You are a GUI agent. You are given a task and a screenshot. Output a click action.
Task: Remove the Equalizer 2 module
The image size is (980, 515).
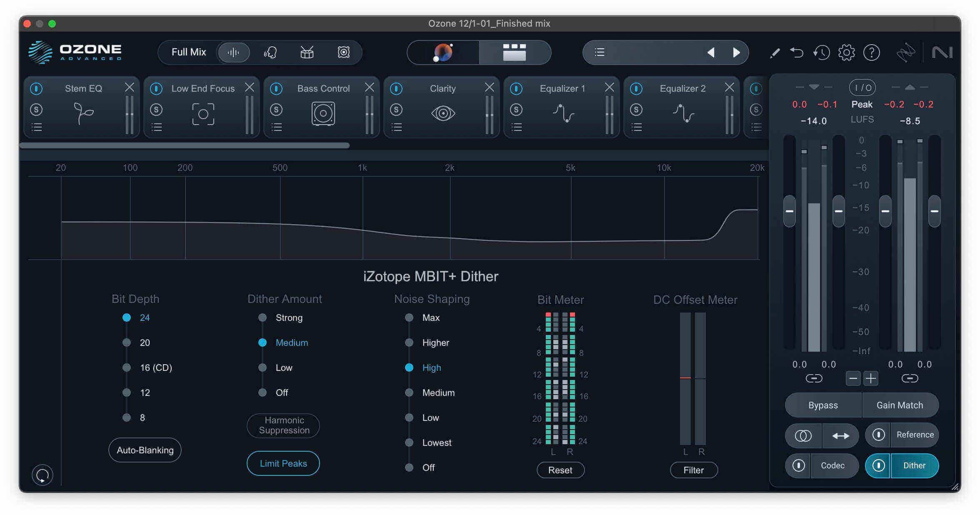coord(730,87)
